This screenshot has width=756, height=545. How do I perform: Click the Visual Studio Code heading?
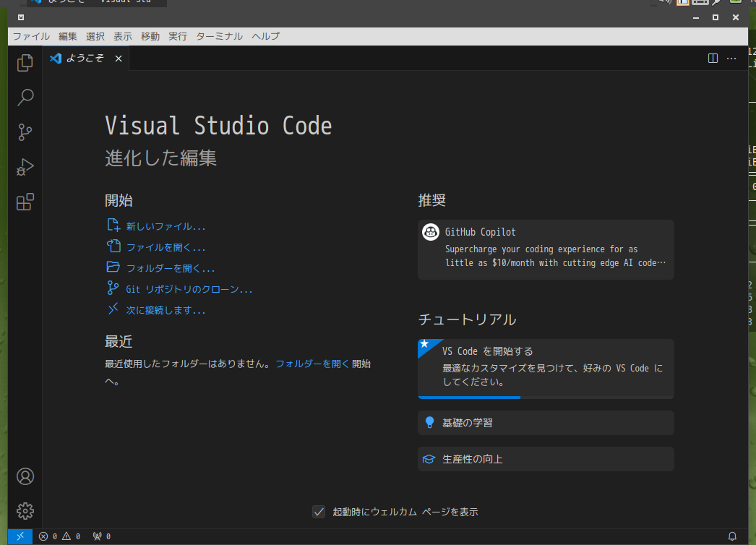[218, 126]
